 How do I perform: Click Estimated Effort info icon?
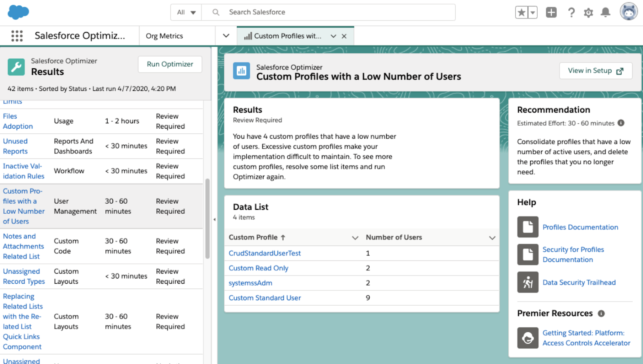pos(621,123)
